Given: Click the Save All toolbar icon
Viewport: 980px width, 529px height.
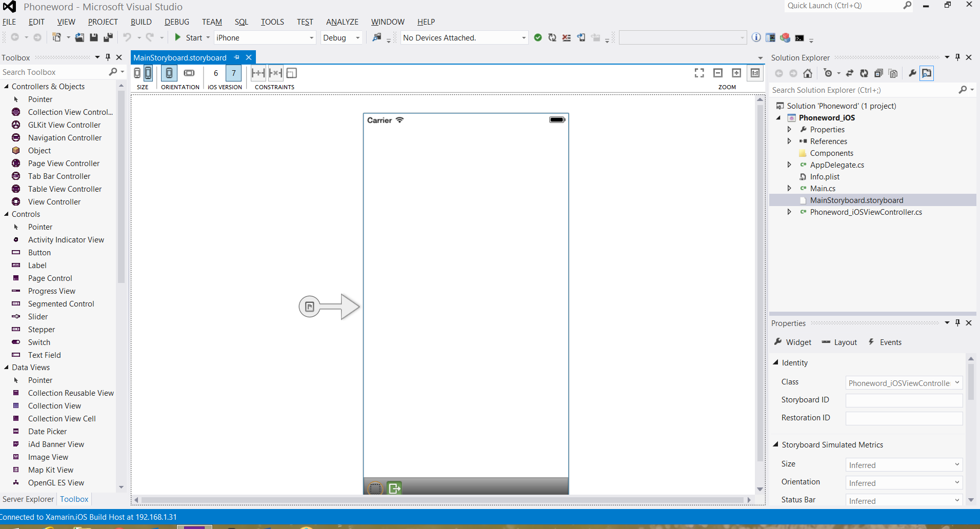Looking at the screenshot, I should click(108, 37).
